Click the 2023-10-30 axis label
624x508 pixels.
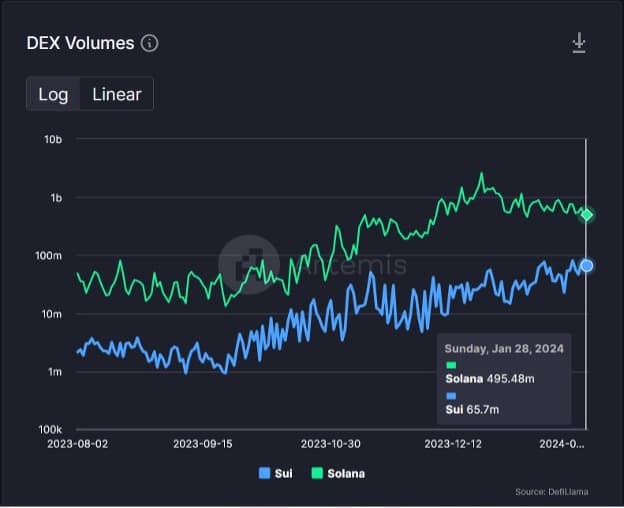pyautogui.click(x=331, y=444)
